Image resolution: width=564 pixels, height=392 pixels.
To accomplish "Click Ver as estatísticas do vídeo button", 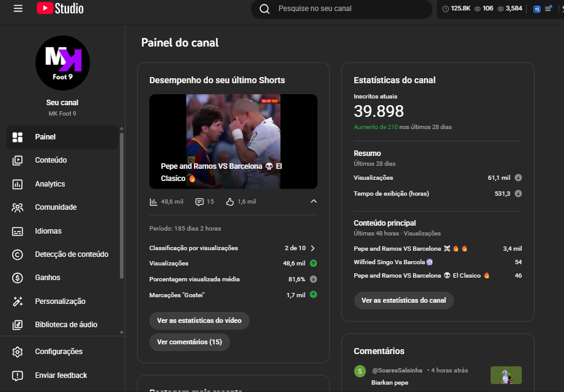I will pyautogui.click(x=199, y=321).
